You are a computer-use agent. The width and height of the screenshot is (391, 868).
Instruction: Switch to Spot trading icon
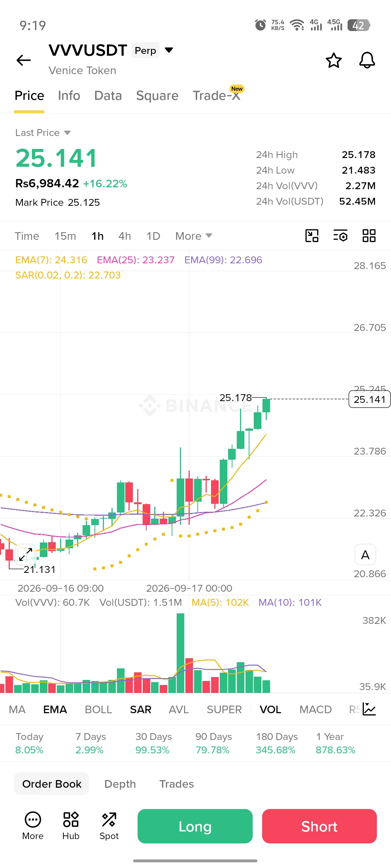coord(109,826)
